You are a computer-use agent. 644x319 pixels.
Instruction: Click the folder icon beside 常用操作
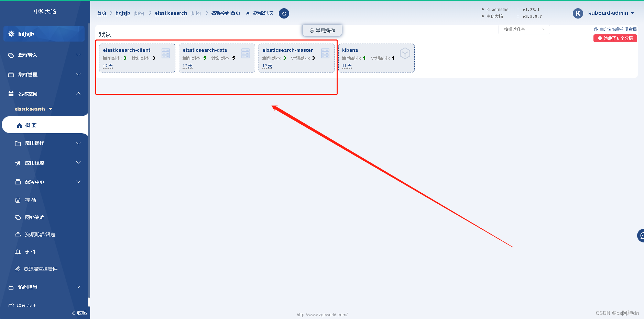(18, 143)
